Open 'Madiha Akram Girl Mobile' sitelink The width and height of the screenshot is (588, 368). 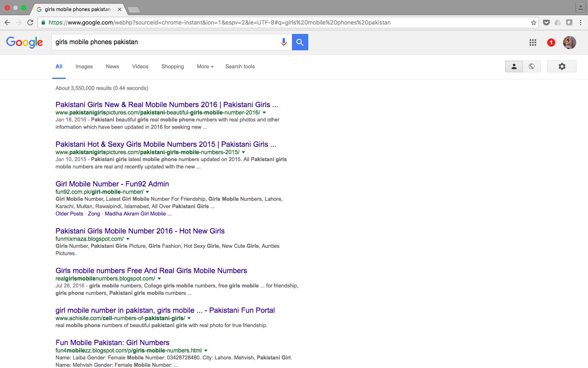click(138, 214)
